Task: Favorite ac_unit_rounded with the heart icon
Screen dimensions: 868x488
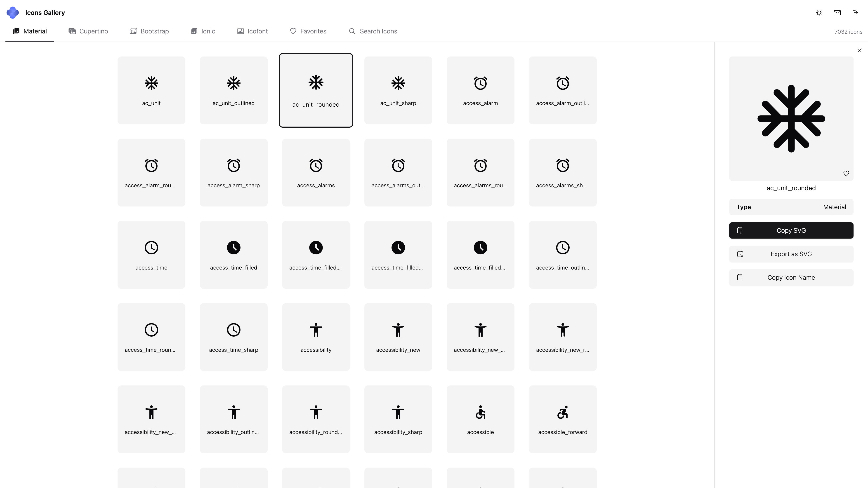Action: [846, 174]
